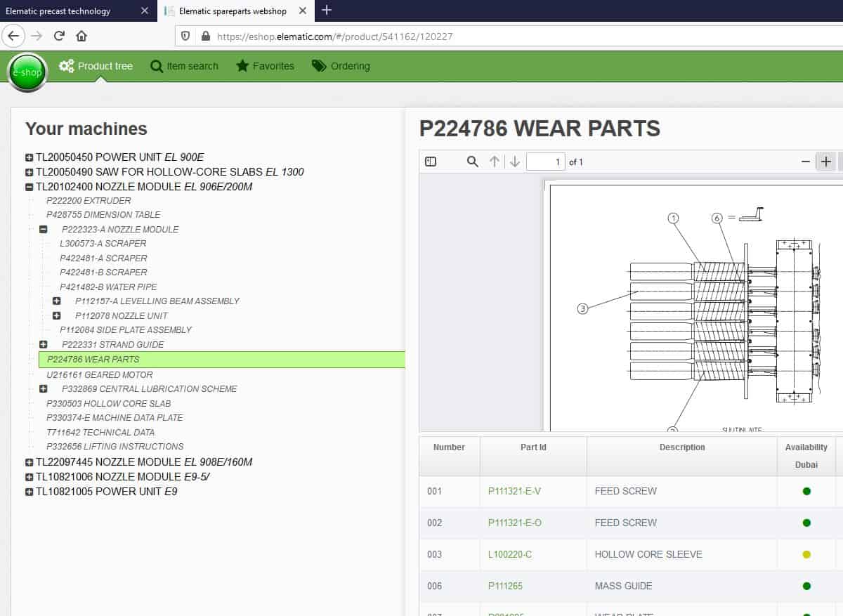Screen dimensions: 843x616
Task: Expand TL10821006 NOZZLE MODULE E9-5/
Action: click(30, 477)
